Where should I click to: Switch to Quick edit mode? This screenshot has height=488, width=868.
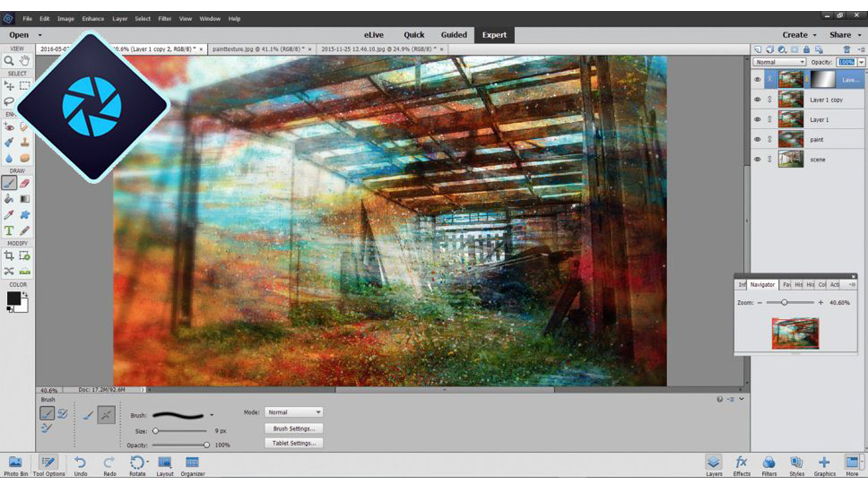tap(414, 35)
